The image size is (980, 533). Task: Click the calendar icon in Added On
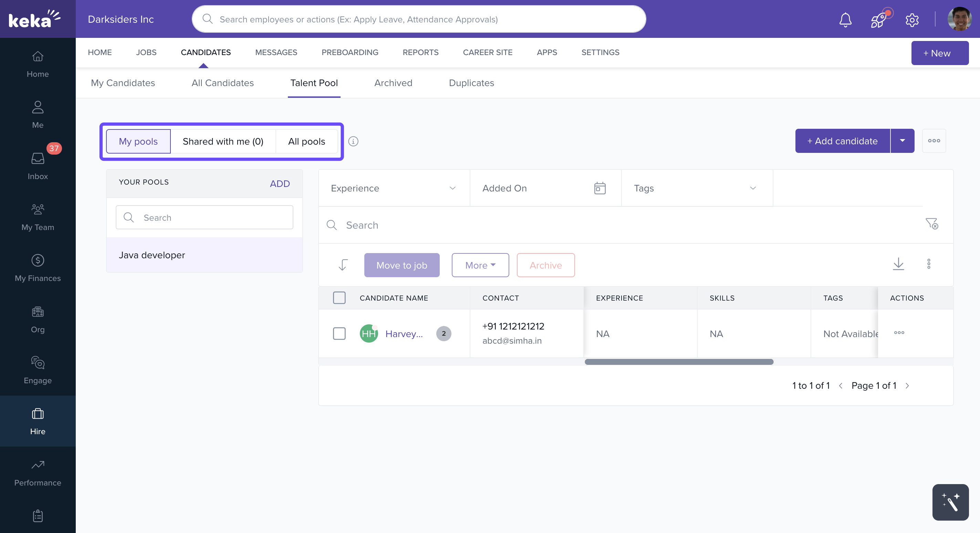click(600, 188)
